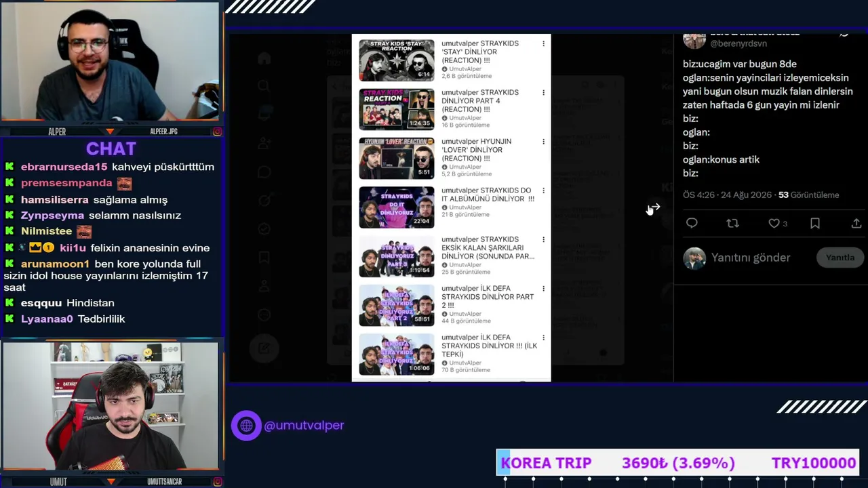The image size is (868, 488).
Task: Click chat username esqquu
Action: 41,303
